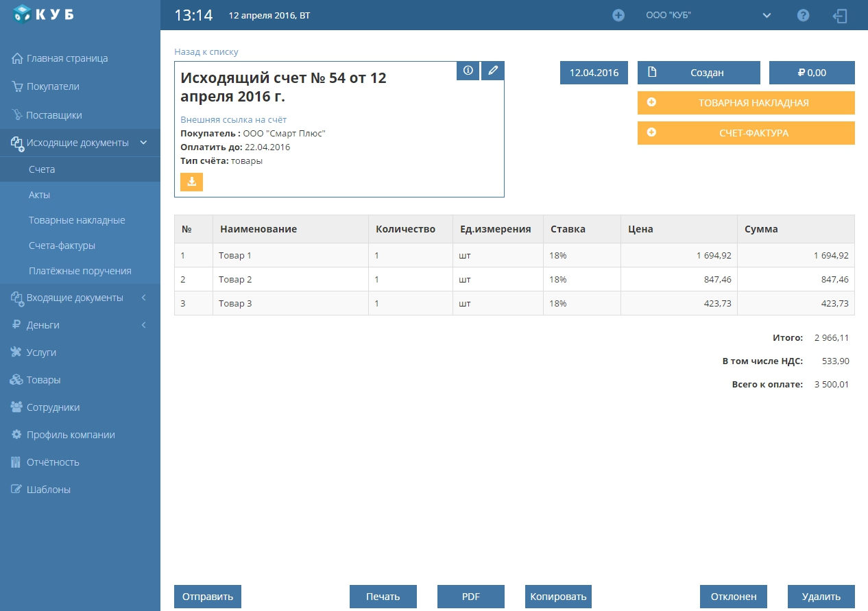Viewport: 868px width, 611px height.
Task: Create Счет-фактура using orange button
Action: (746, 133)
